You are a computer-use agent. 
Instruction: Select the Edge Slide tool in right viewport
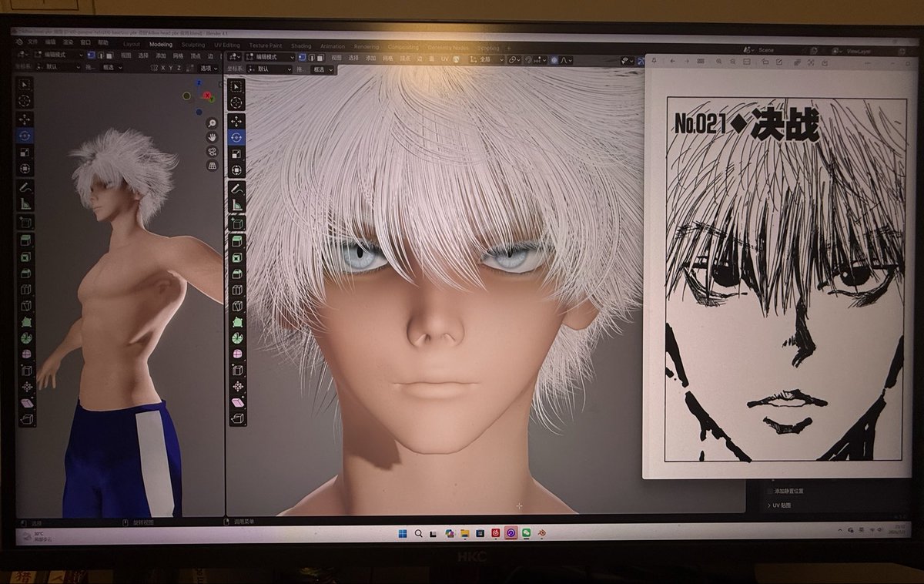pos(237,371)
